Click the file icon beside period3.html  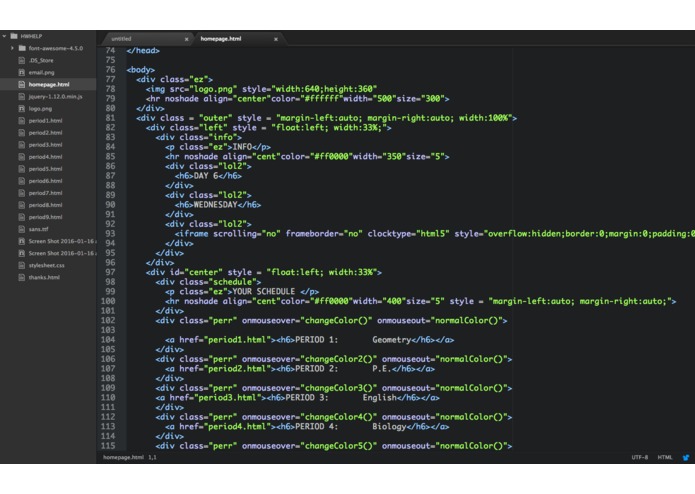click(21, 144)
